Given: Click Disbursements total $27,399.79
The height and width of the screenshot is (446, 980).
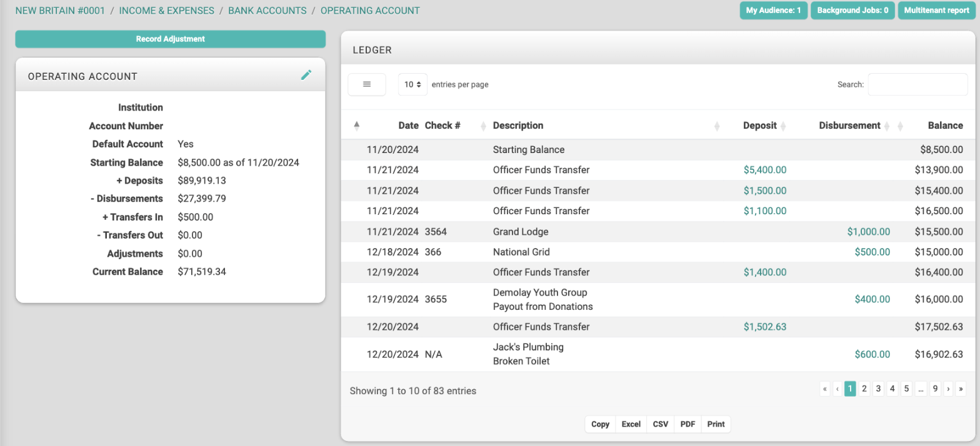Looking at the screenshot, I should (x=202, y=199).
